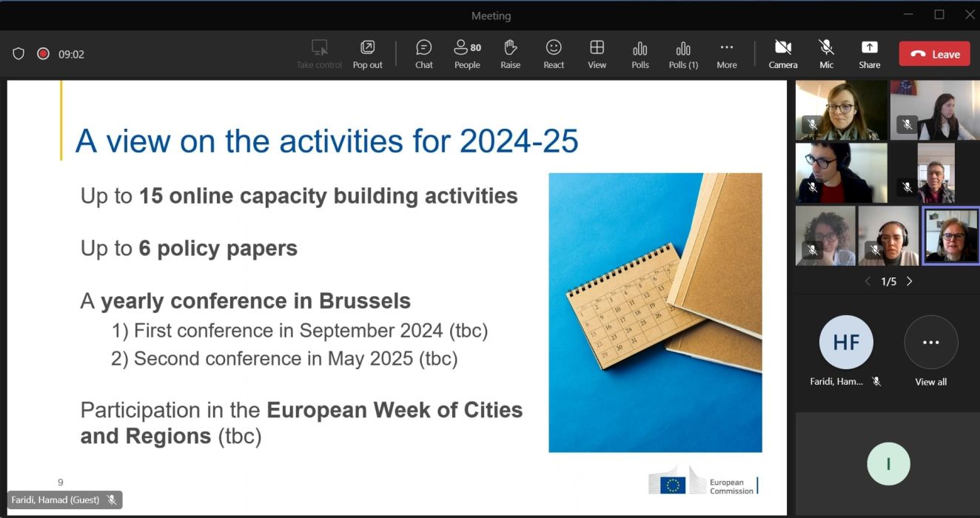Image resolution: width=980 pixels, height=518 pixels.
Task: Turn on the Camera
Action: point(782,54)
